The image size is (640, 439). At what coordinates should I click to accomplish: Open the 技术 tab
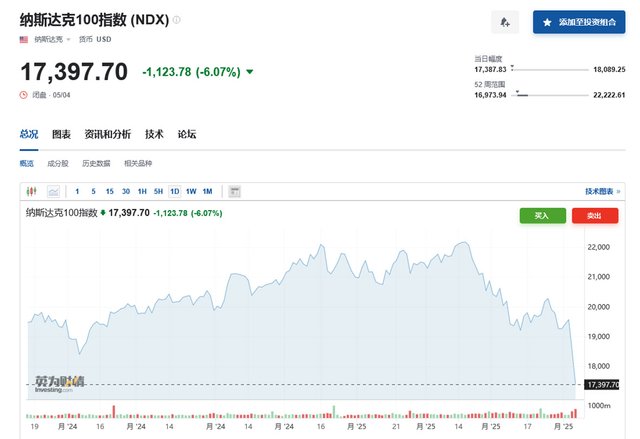coord(154,134)
